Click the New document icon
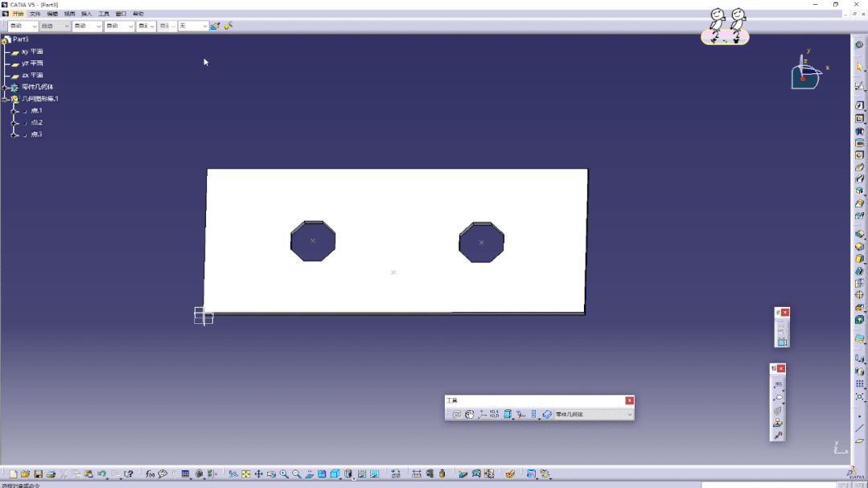Viewport: 868px width, 488px height. [13, 474]
